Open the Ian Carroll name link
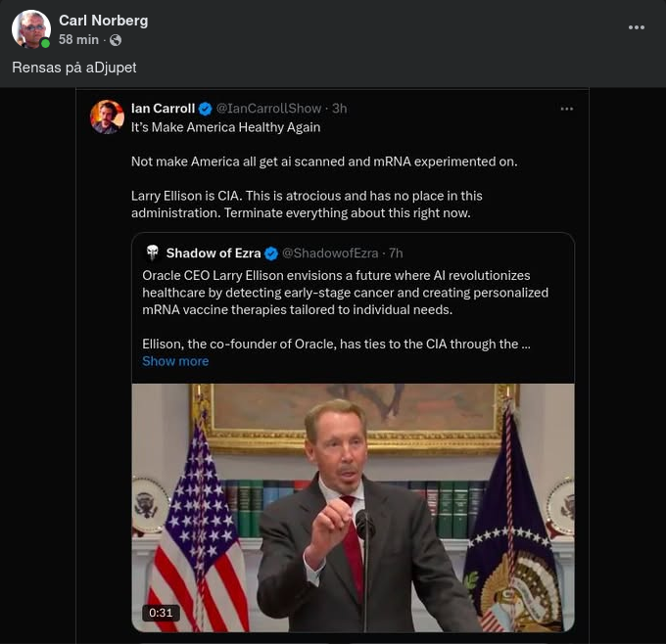This screenshot has height=644, width=666. [163, 109]
